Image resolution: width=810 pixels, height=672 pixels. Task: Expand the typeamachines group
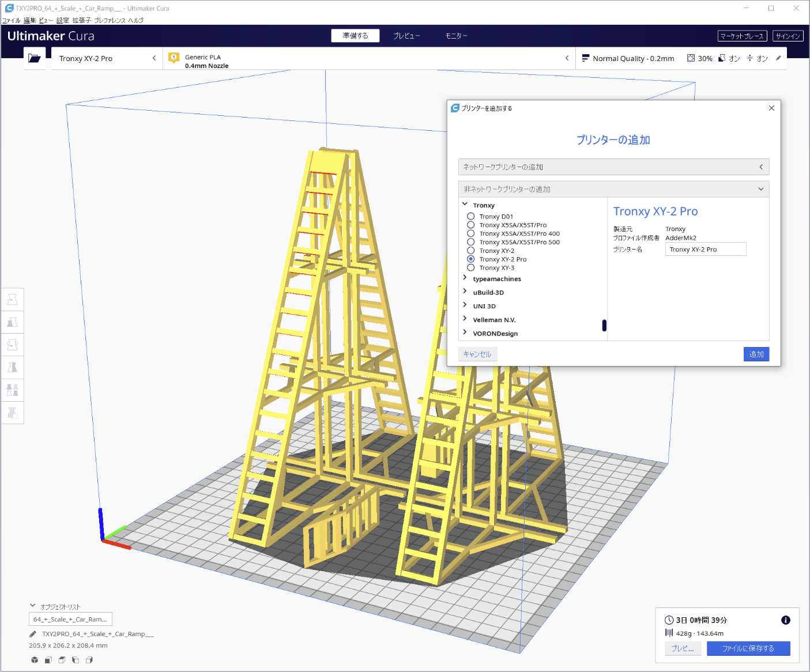pos(465,278)
